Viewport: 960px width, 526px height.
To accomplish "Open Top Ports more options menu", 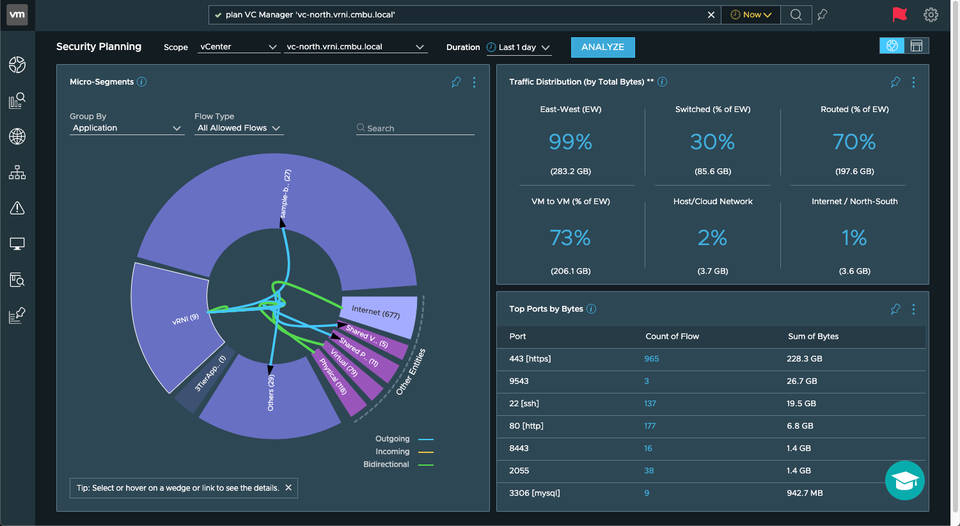I will 913,309.
